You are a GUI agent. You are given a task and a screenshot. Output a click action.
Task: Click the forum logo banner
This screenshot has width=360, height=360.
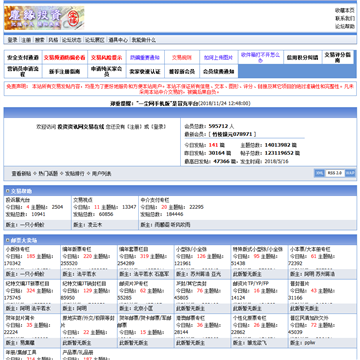pos(44,18)
